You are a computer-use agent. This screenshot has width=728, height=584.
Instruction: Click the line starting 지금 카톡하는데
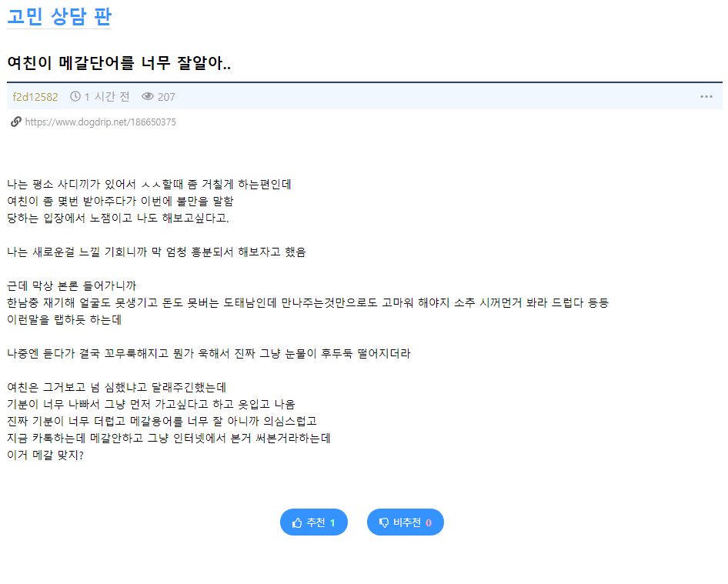tap(169, 439)
